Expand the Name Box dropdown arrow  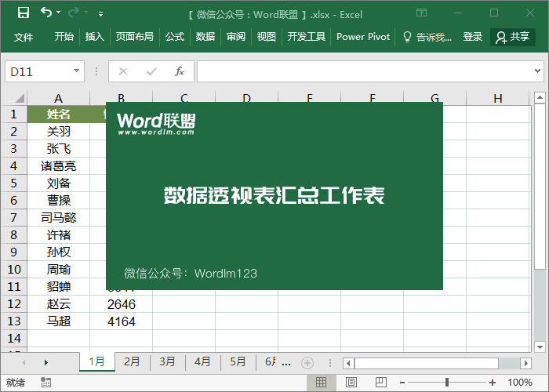coord(76,71)
